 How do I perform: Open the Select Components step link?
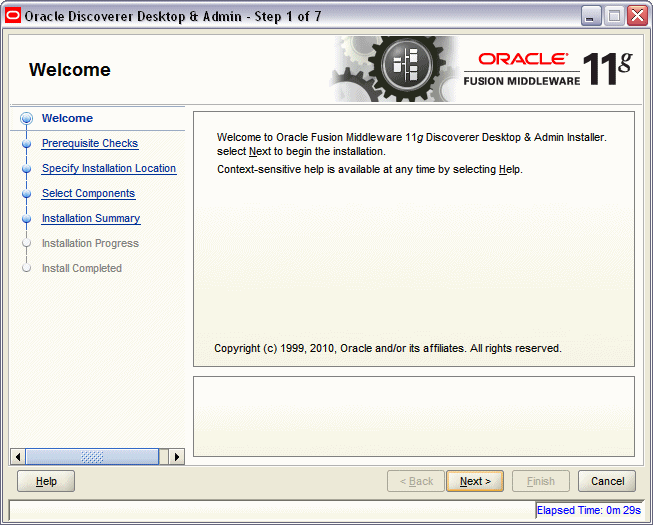(88, 193)
